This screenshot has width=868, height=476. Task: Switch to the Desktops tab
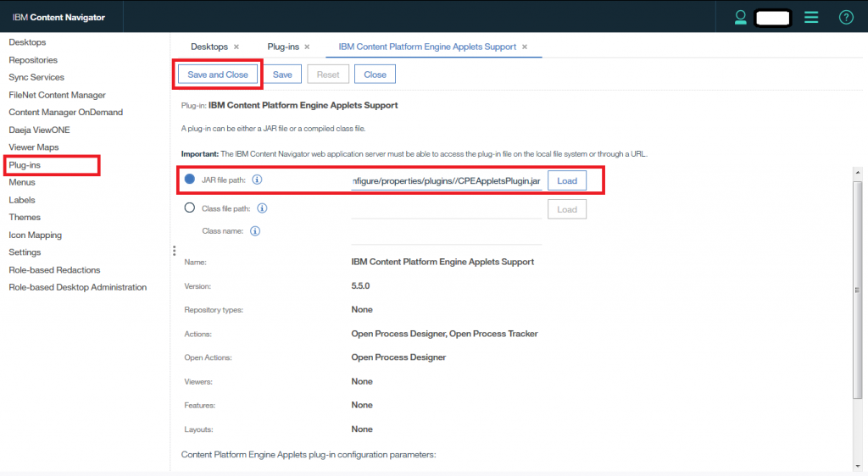(209, 47)
